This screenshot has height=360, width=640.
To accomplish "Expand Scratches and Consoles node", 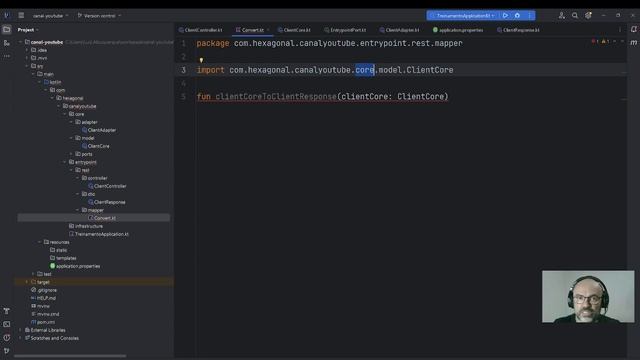I will point(20,338).
